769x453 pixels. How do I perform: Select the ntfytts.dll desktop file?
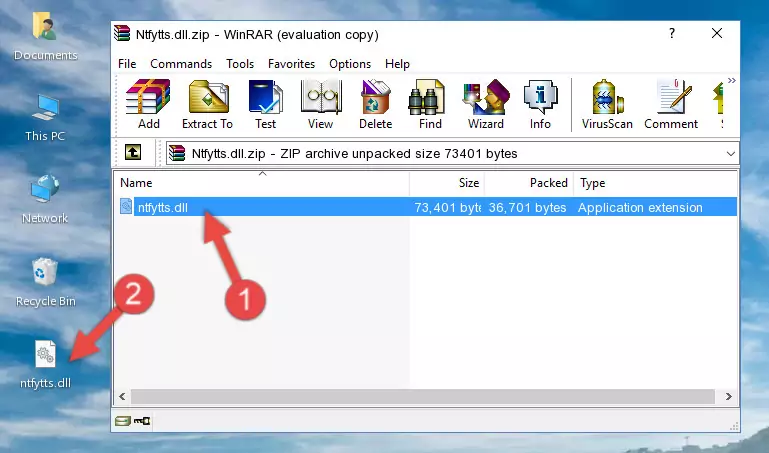[45, 365]
